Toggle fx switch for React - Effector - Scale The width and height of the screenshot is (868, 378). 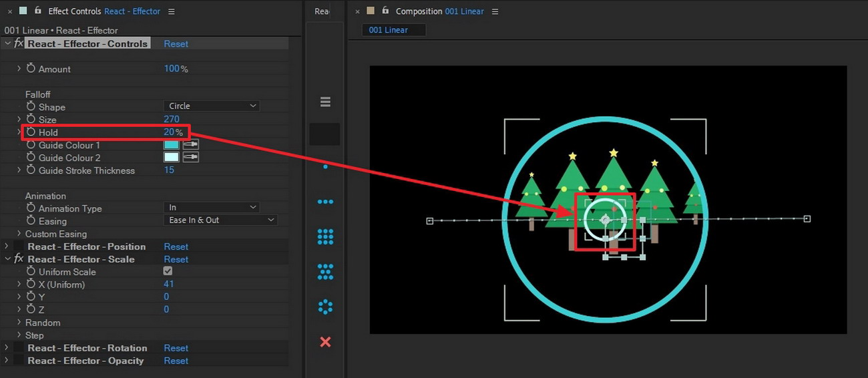(19, 259)
